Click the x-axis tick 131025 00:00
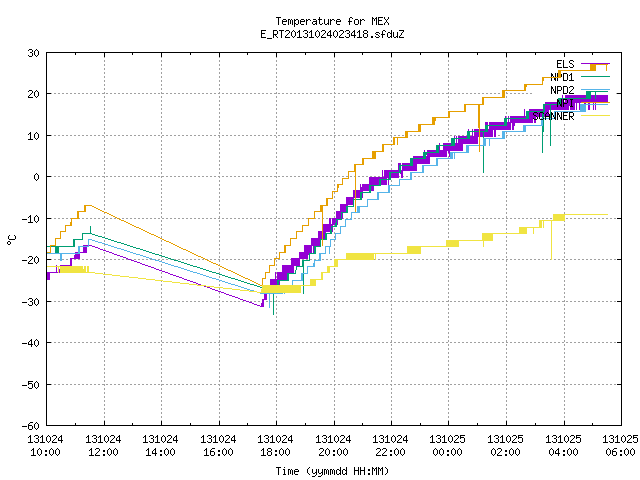This screenshot has width=640, height=480. click(448, 446)
